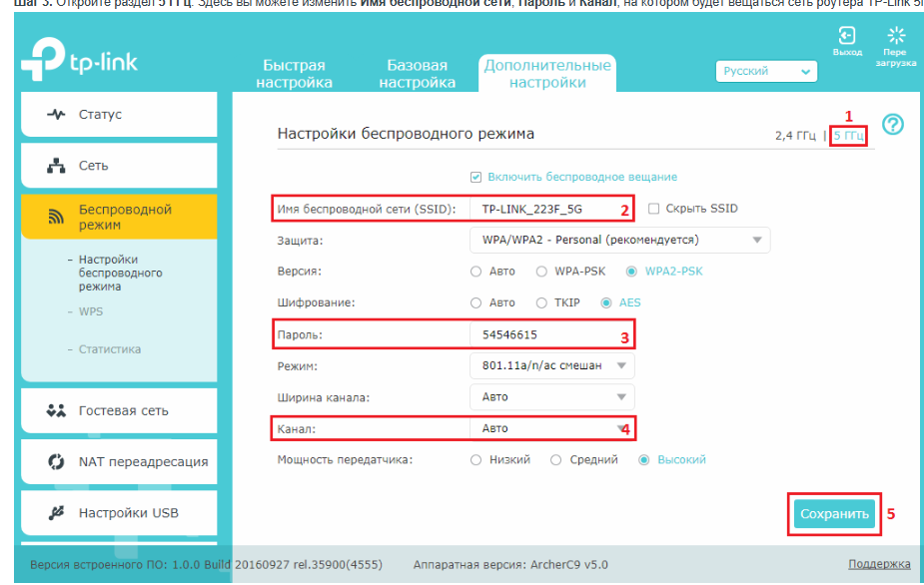The image size is (924, 585).
Task: Select Настройки беспроводного режима submenu
Action: click(x=120, y=273)
